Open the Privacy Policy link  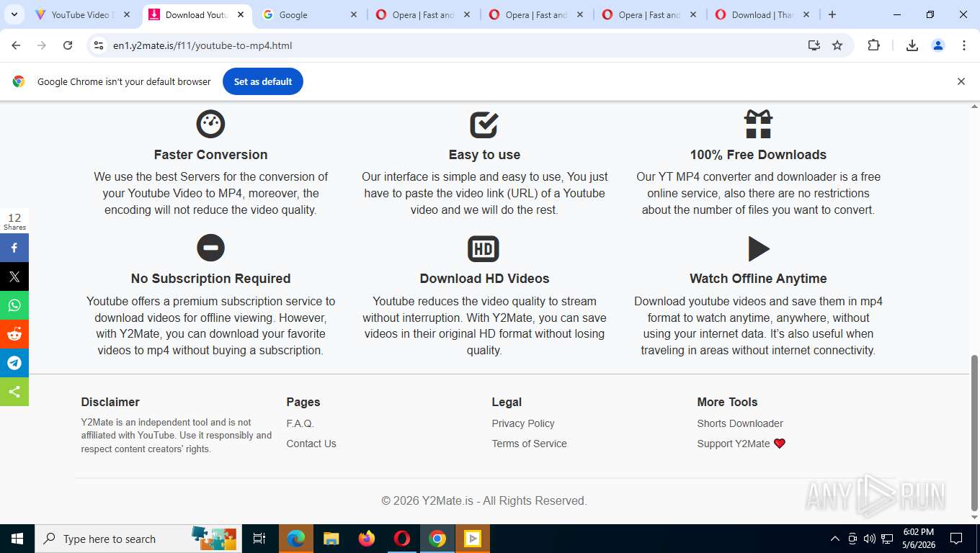pos(523,423)
